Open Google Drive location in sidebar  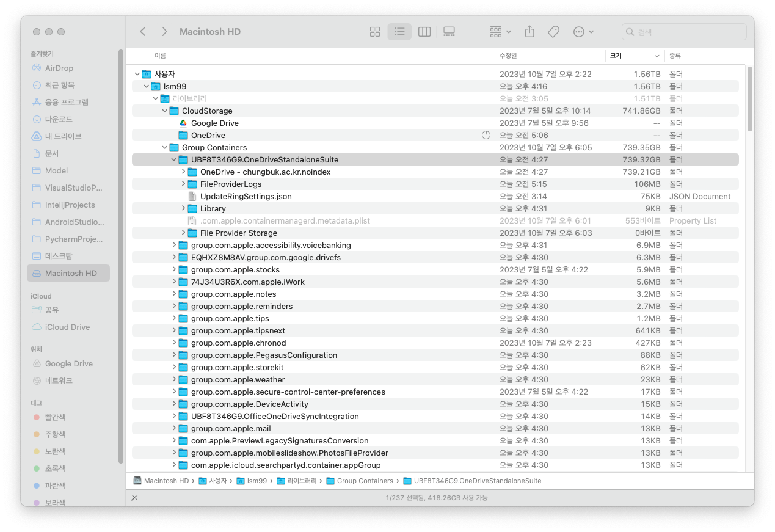pyautogui.click(x=68, y=363)
